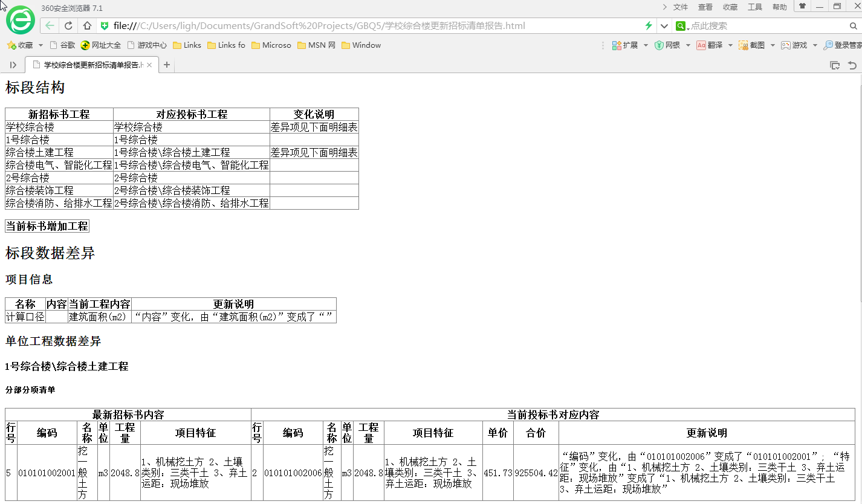
Task: Open the 翻译 translate tool
Action: point(710,45)
